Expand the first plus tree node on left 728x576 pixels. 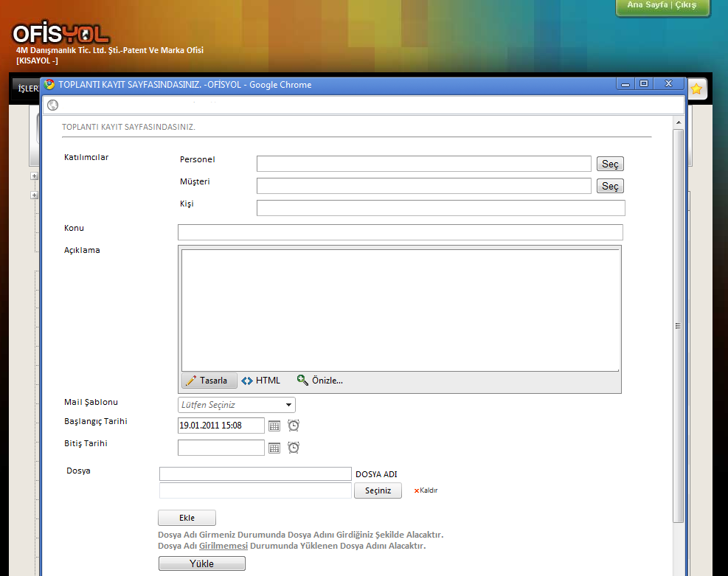click(x=34, y=176)
